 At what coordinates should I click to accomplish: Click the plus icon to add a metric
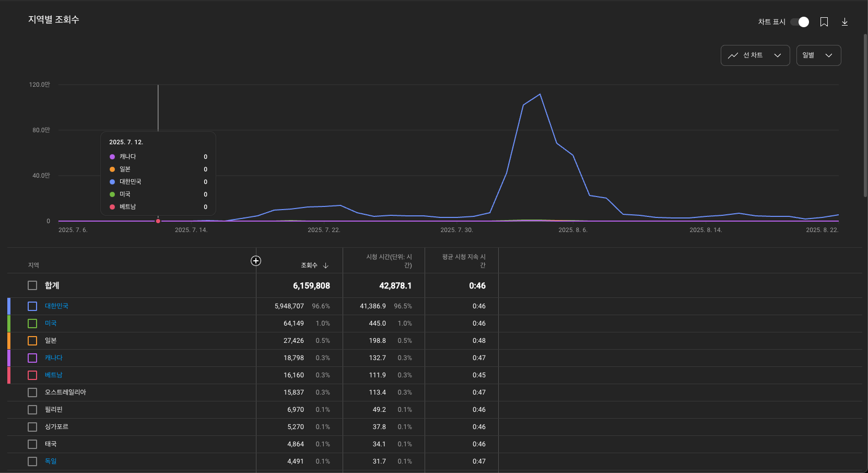(x=256, y=261)
